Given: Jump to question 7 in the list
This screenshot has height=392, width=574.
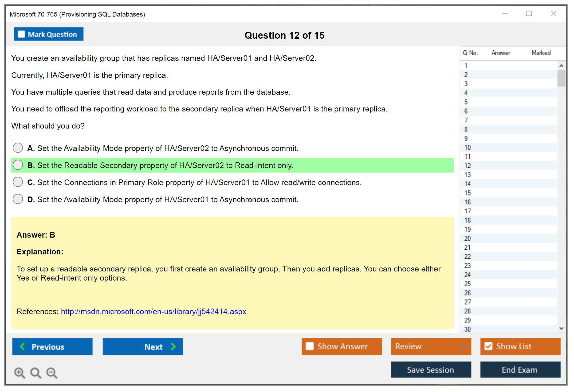Looking at the screenshot, I should (466, 120).
